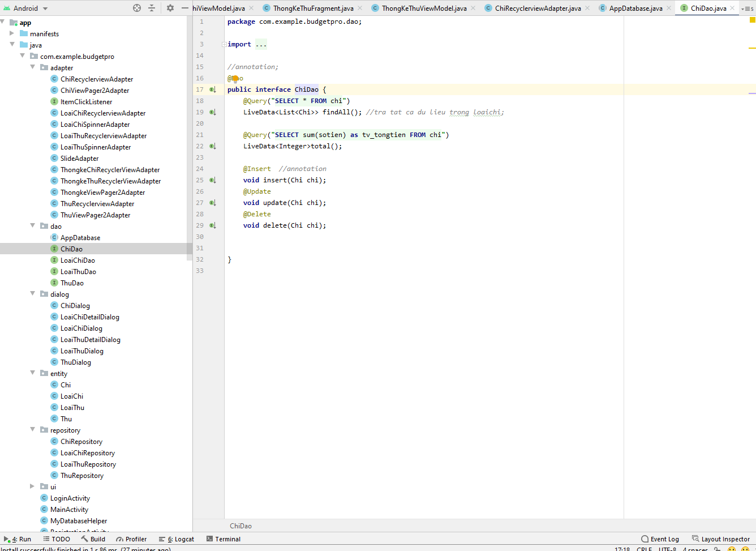Close the ChiRecyclerviewAdapter.java tab
This screenshot has height=551, width=756.
pos(587,8)
